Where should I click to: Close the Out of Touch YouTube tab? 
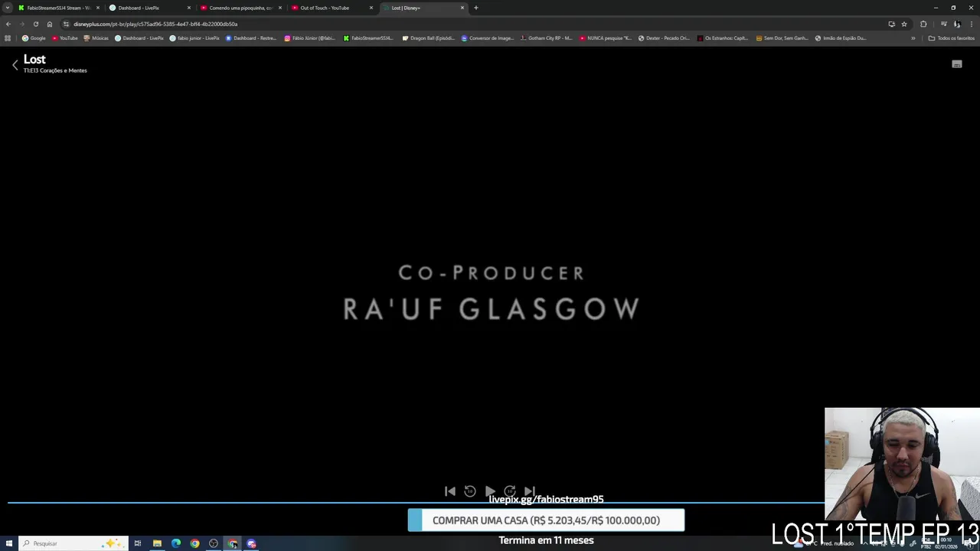(x=371, y=8)
